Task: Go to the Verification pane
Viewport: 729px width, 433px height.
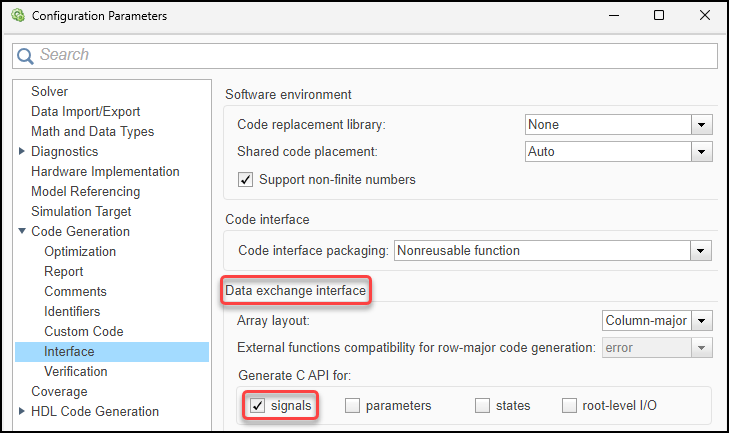Action: coord(76,371)
